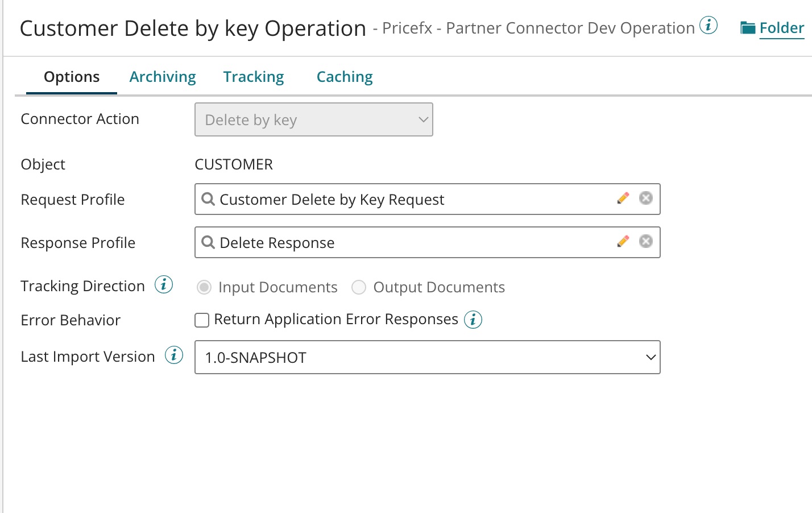This screenshot has height=513, width=812.
Task: Go to the Caching tab
Action: (345, 77)
